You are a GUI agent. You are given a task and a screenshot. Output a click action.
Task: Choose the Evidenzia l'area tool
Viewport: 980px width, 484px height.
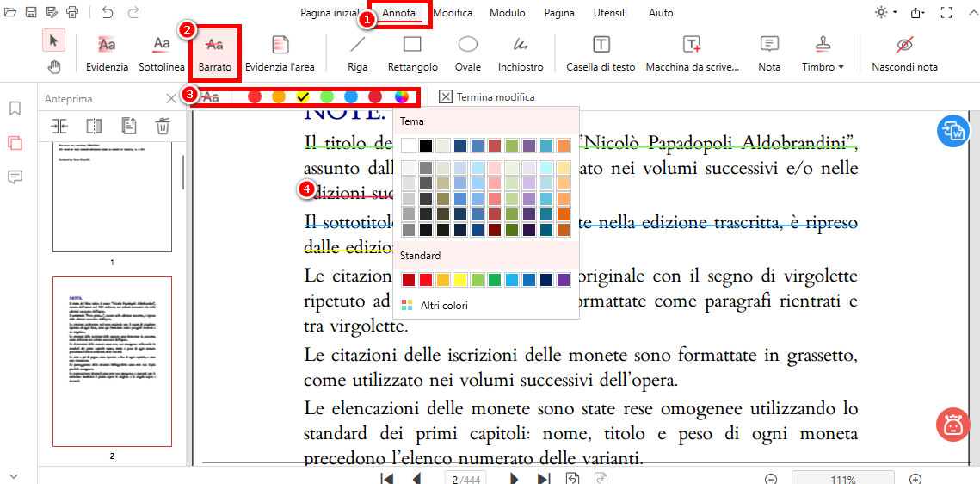pyautogui.click(x=280, y=53)
